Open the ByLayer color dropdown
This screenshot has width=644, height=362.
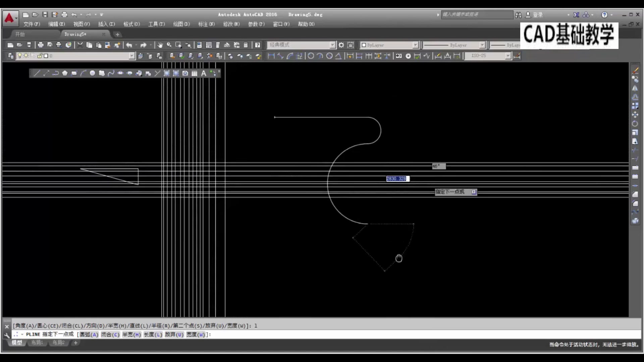pos(415,45)
